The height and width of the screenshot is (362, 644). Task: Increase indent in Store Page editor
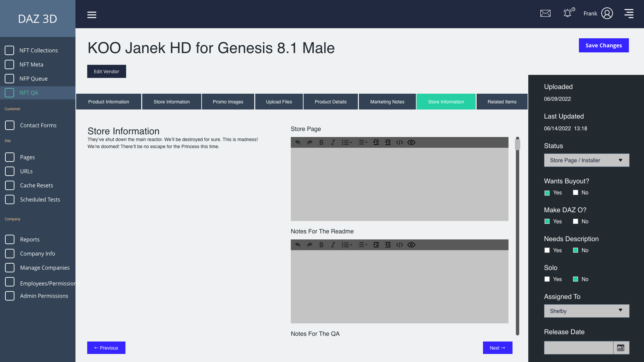coord(376,142)
